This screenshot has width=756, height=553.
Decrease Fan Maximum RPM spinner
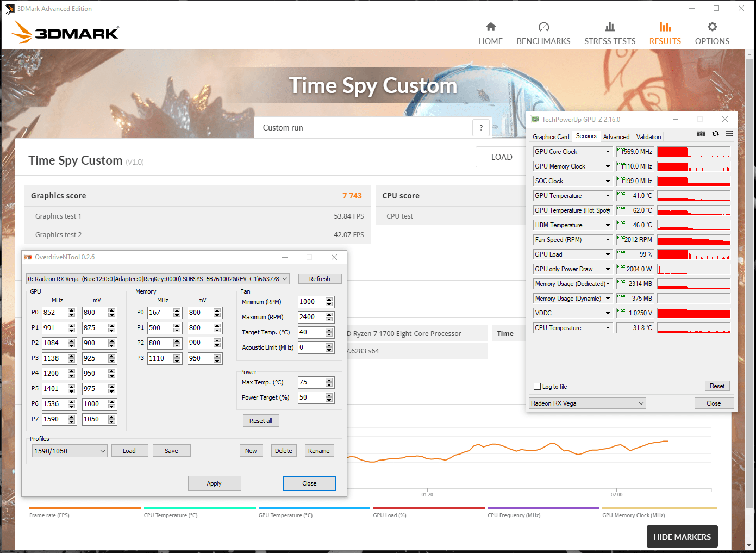(x=329, y=319)
